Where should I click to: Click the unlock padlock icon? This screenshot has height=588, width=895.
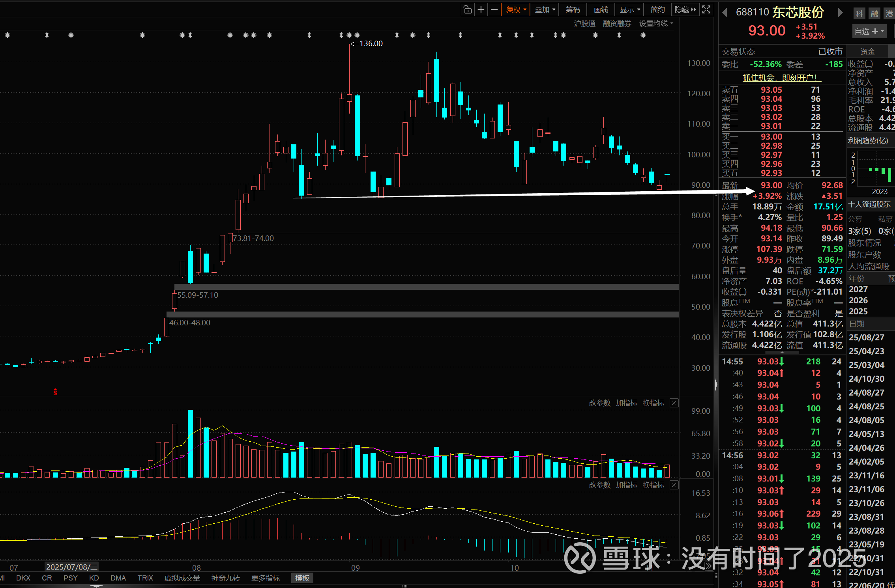pyautogui.click(x=468, y=9)
